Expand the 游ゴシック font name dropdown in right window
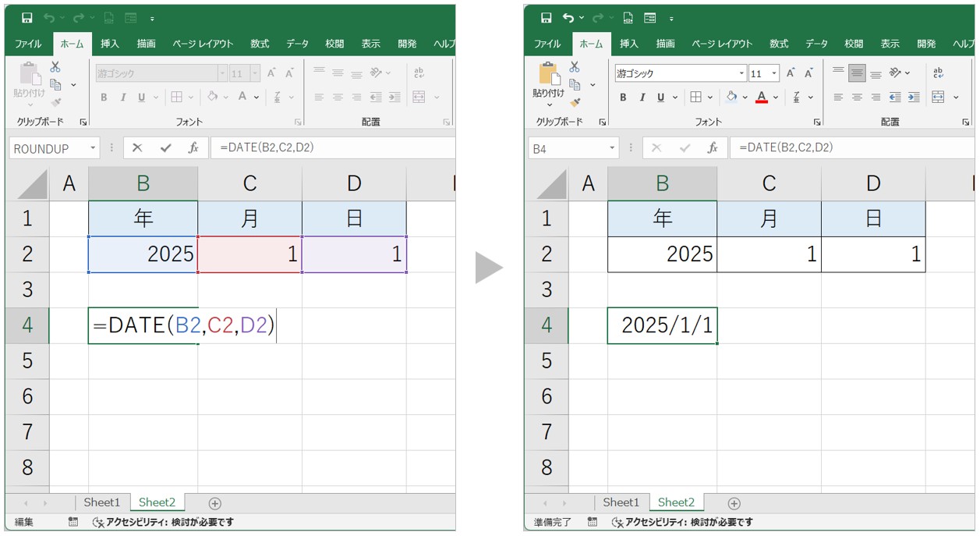 pos(741,73)
